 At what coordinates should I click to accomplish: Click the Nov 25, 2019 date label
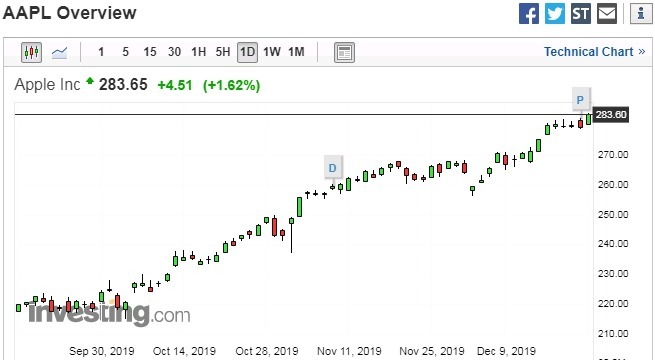(432, 351)
